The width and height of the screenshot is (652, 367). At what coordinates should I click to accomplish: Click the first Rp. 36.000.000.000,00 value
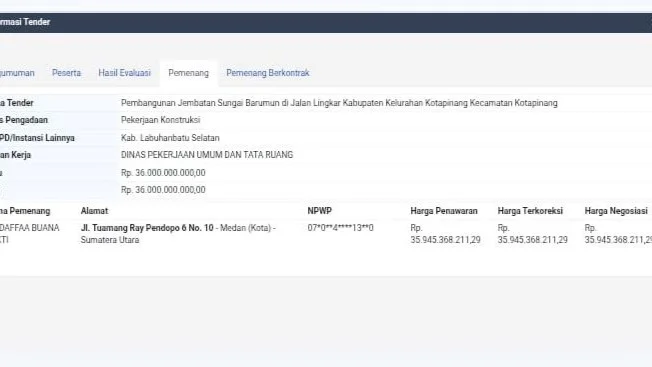(163, 172)
